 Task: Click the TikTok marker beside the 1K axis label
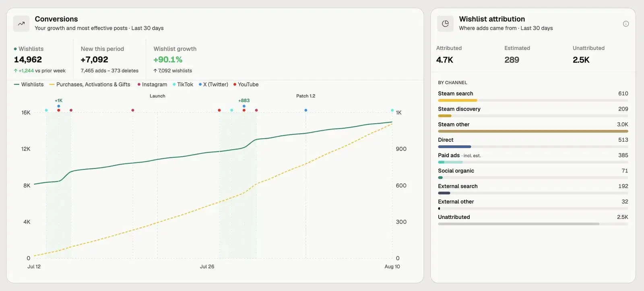coord(392,110)
